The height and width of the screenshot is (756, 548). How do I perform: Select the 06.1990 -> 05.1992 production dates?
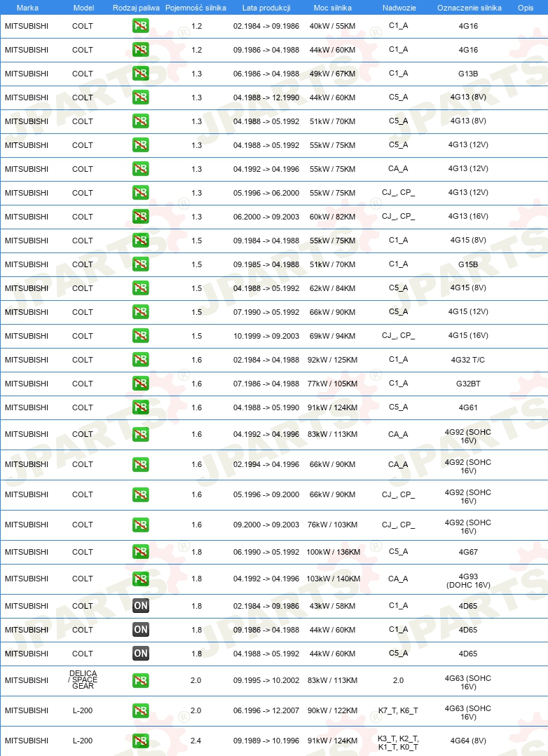(x=266, y=552)
